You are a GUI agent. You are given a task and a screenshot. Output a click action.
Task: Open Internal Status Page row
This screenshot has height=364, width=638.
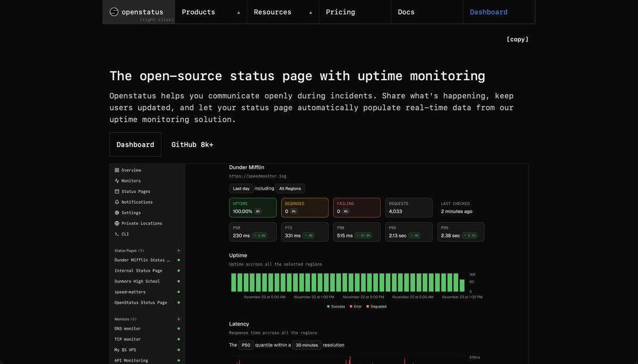pyautogui.click(x=147, y=270)
